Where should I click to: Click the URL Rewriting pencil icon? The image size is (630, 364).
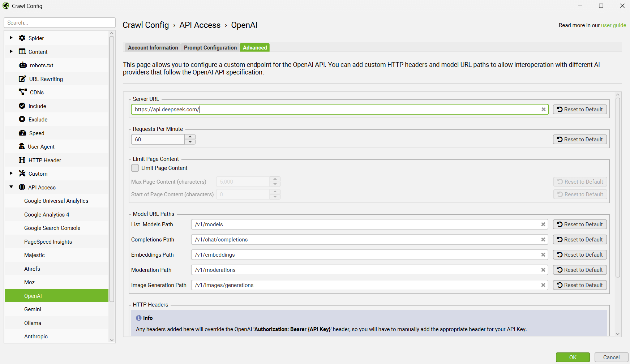tap(22, 79)
